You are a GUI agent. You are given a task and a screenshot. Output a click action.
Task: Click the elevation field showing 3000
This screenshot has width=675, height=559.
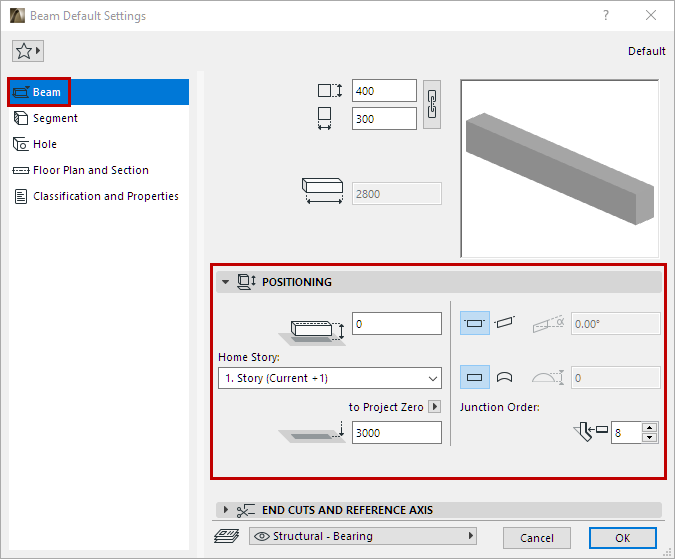[396, 432]
